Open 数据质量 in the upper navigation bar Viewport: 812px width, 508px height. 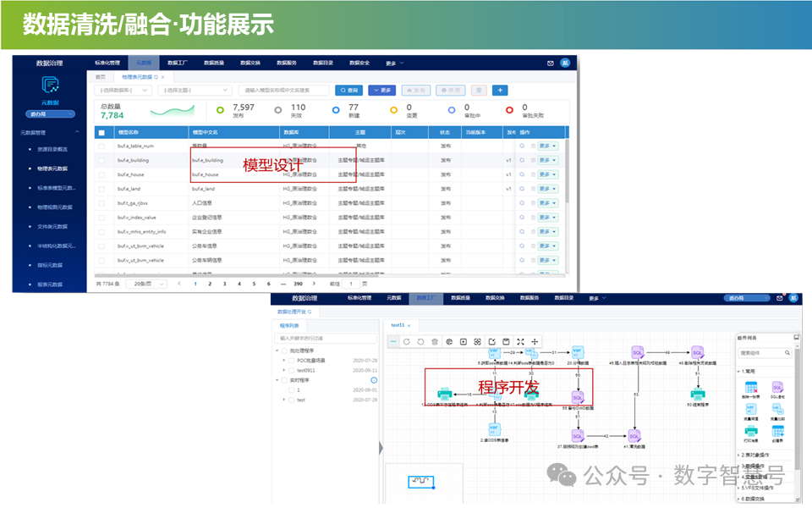click(x=214, y=63)
